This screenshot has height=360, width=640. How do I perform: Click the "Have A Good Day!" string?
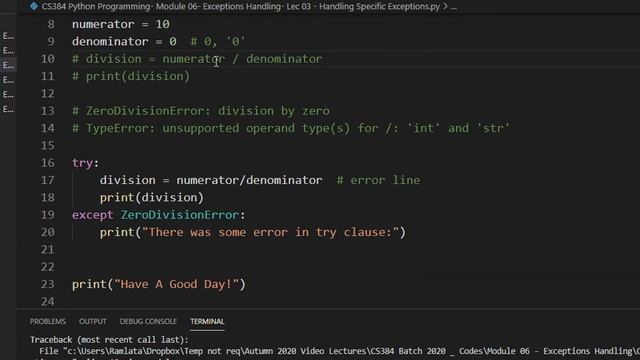(x=176, y=284)
